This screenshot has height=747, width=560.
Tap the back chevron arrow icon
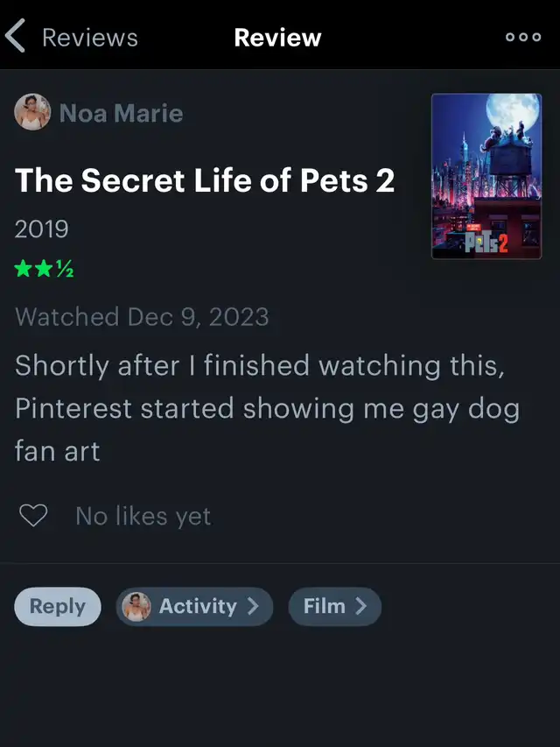point(15,36)
